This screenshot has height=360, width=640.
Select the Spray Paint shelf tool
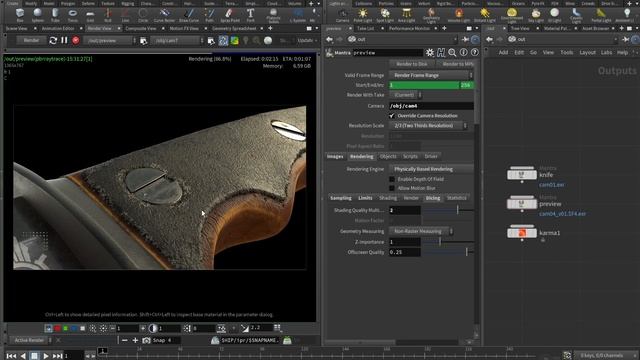pyautogui.click(x=230, y=15)
